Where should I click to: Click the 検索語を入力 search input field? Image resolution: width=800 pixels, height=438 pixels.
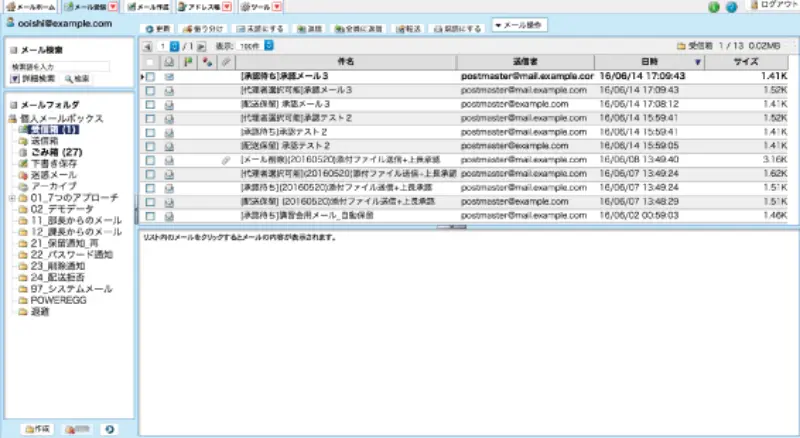[65, 66]
